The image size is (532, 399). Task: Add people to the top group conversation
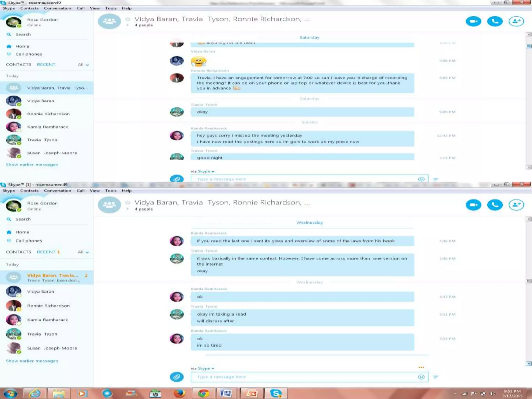point(516,21)
